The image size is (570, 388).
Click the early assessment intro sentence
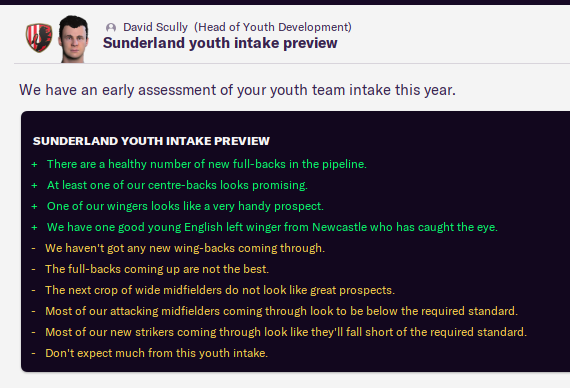pos(237,90)
